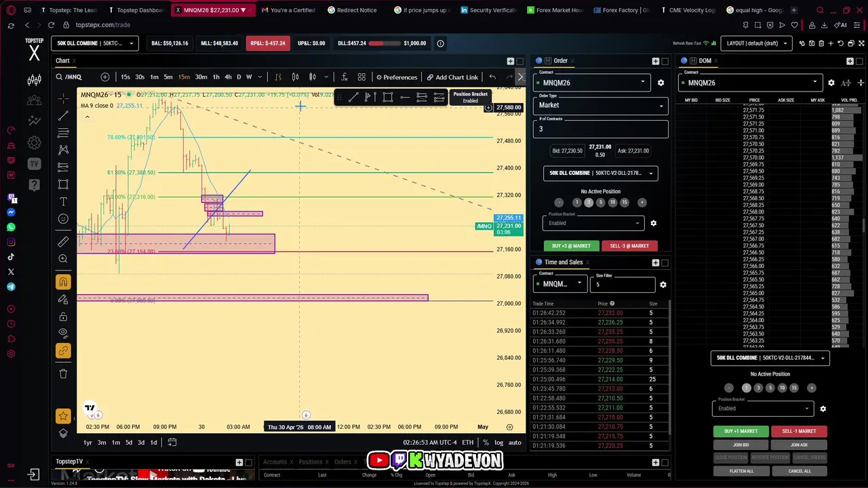
Task: Select the 1h chart timeframe
Action: [216, 77]
